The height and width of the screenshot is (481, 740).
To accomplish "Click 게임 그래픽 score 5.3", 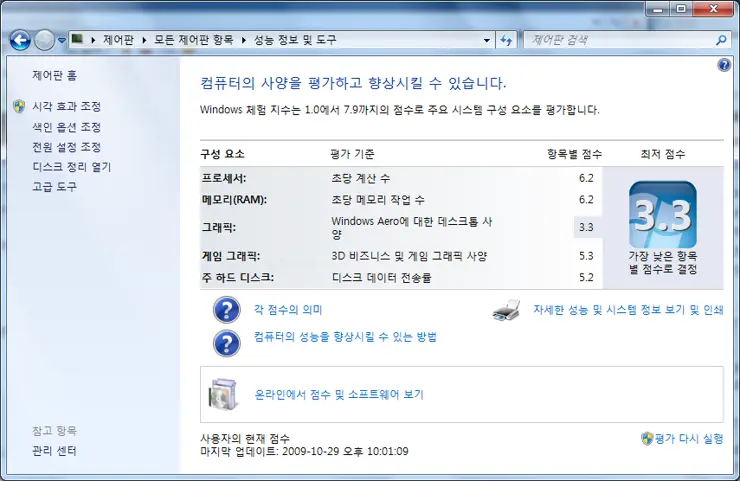I will click(586, 256).
